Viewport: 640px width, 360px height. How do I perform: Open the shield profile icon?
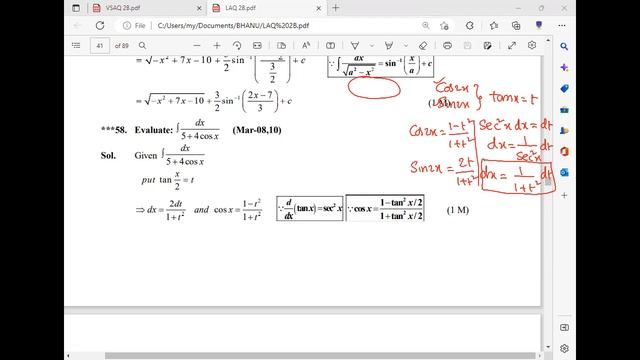(539, 25)
